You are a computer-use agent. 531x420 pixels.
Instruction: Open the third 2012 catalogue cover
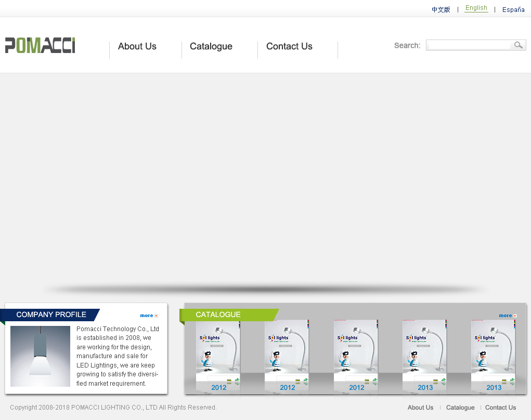tap(356, 356)
